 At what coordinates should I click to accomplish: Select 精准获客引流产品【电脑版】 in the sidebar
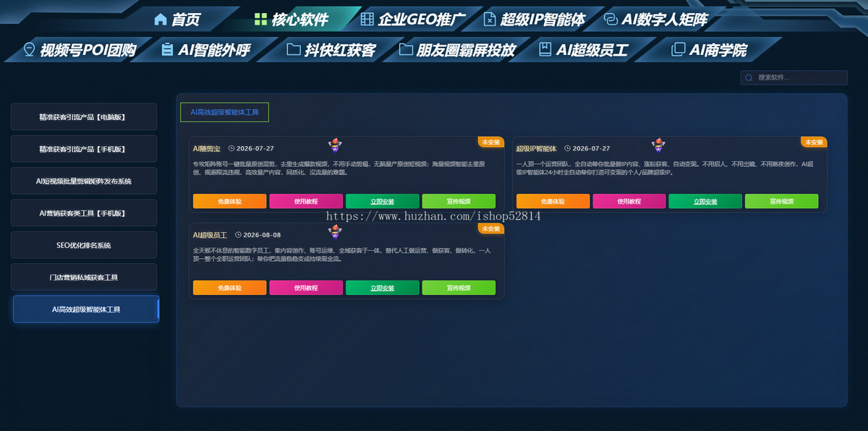tap(84, 116)
